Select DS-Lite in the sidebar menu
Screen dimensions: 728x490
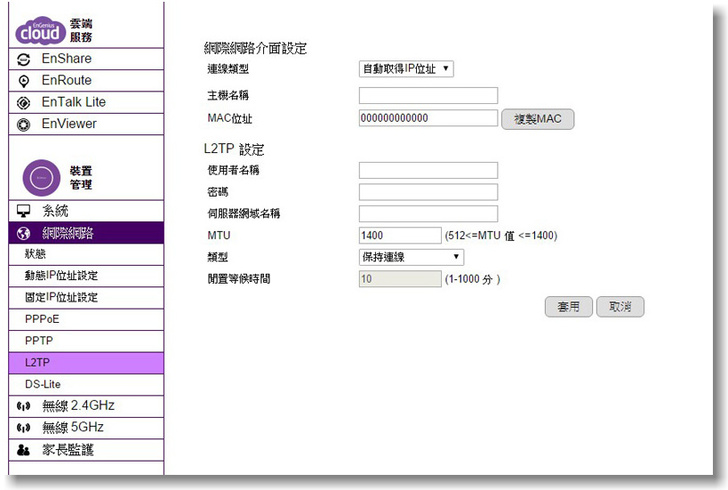click(x=43, y=384)
